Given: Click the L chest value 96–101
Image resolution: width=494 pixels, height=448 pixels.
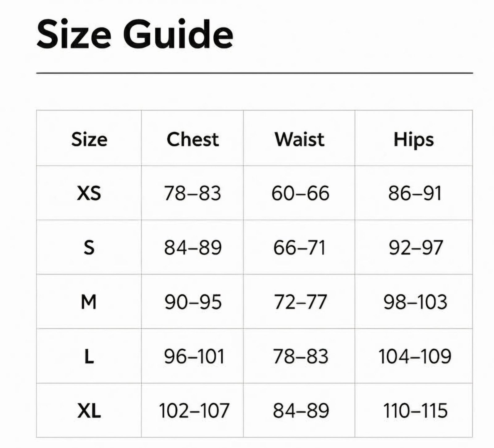Looking at the screenshot, I should tap(194, 357).
